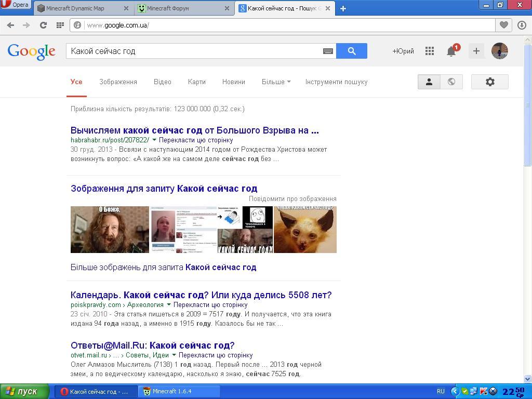Open the Google account avatar

(500, 51)
